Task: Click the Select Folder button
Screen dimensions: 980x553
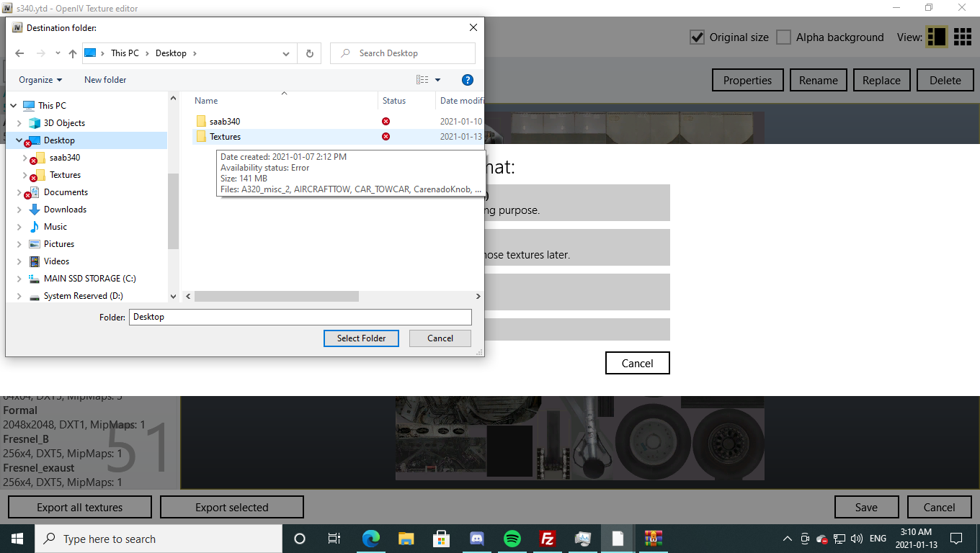Action: coord(361,338)
